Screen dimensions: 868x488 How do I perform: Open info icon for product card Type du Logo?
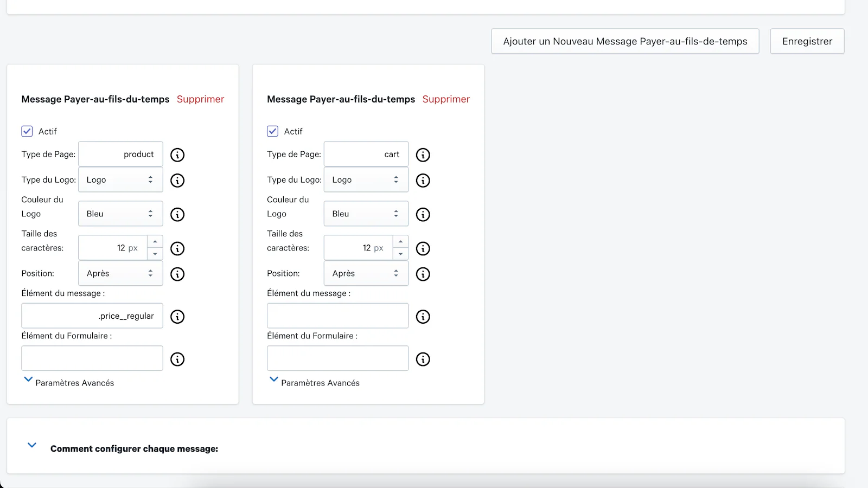(x=177, y=181)
